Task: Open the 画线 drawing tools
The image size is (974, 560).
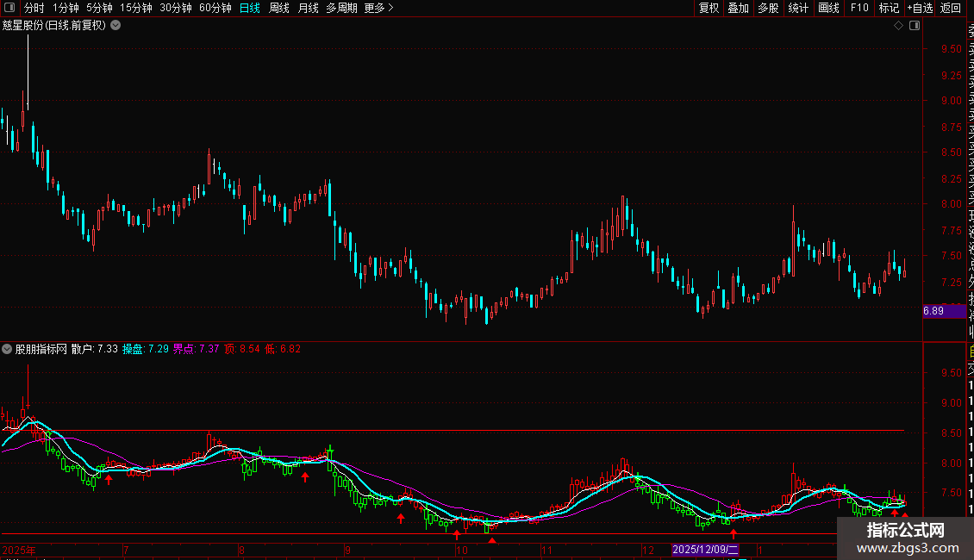Action: click(828, 8)
